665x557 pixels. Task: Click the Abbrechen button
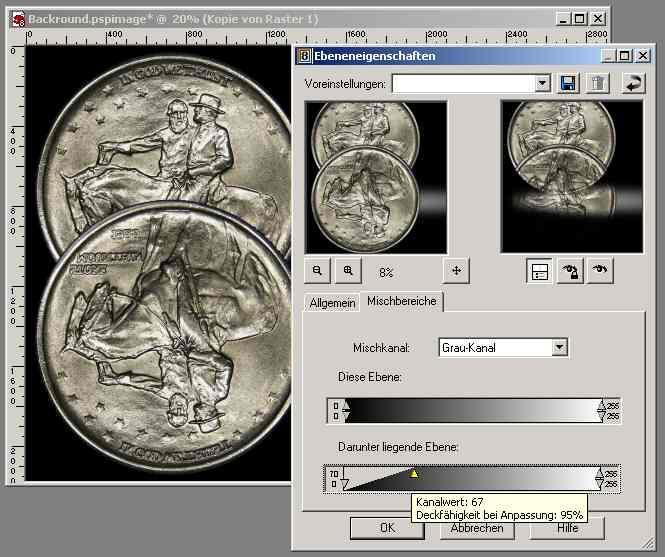tap(477, 529)
